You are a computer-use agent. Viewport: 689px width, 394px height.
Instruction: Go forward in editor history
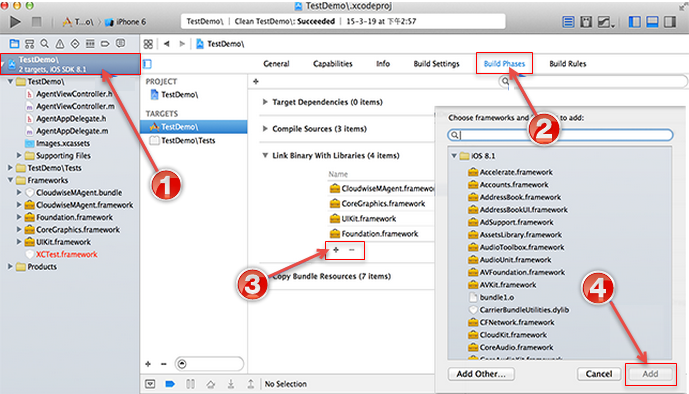click(182, 44)
